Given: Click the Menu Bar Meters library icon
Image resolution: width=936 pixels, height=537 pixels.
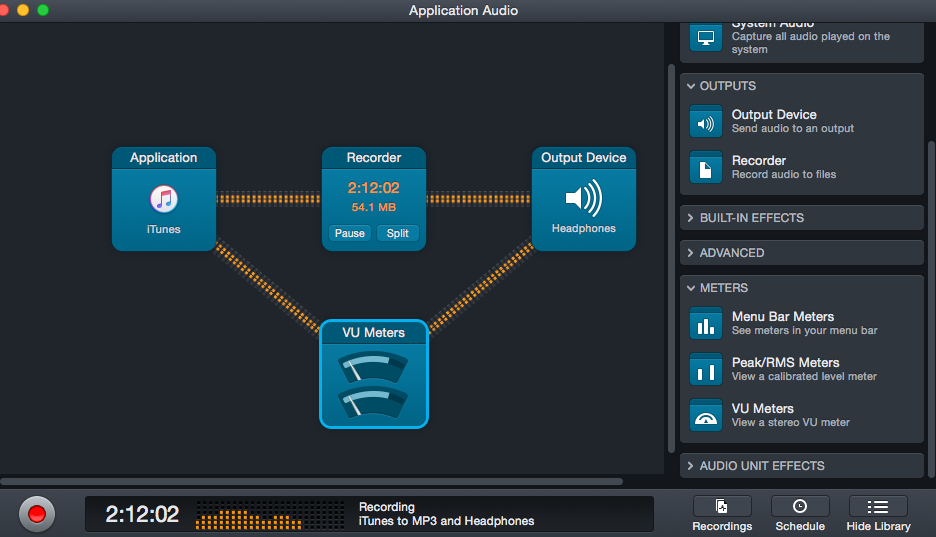Looking at the screenshot, I should tap(706, 324).
